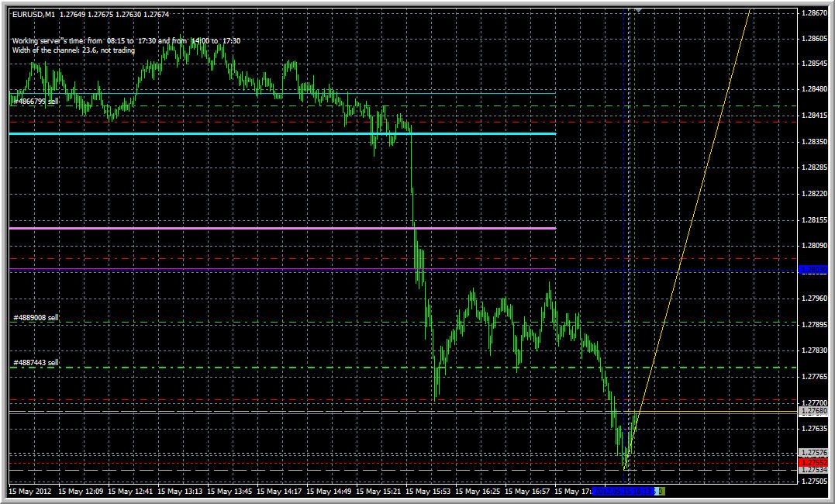Select the purple horizontal line at 1.28030
This screenshot has height=504, width=835.
point(282,269)
